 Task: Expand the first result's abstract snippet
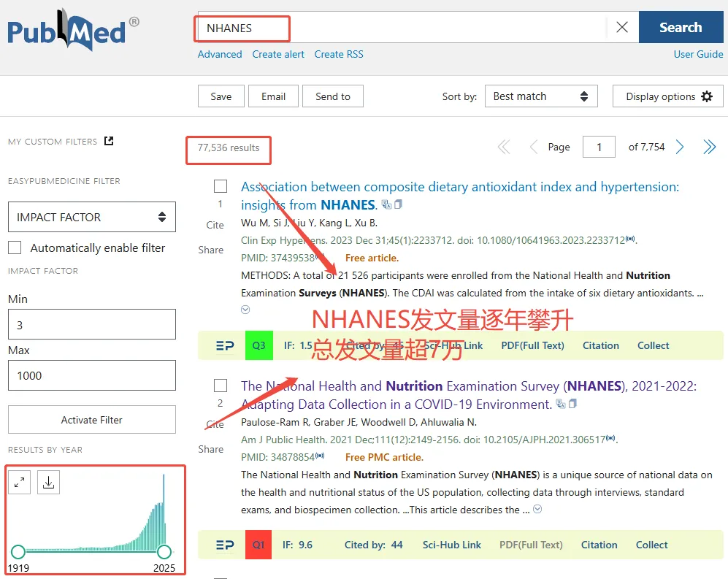point(245,310)
